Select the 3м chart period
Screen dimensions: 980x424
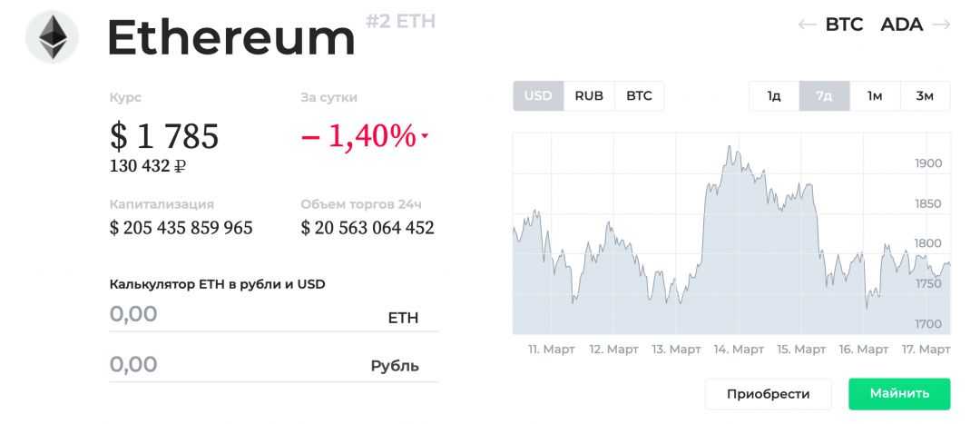tap(925, 96)
